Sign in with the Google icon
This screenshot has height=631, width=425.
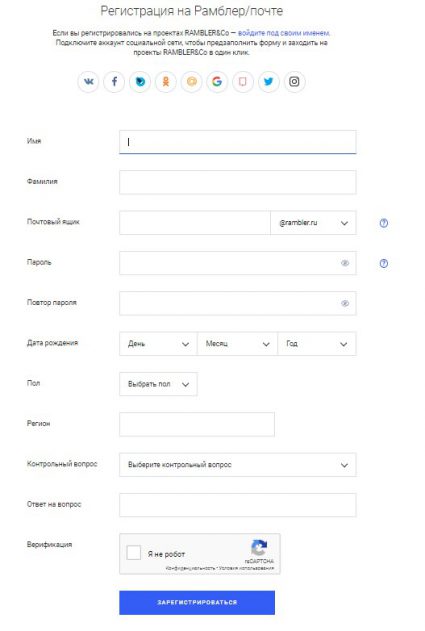tap(217, 82)
